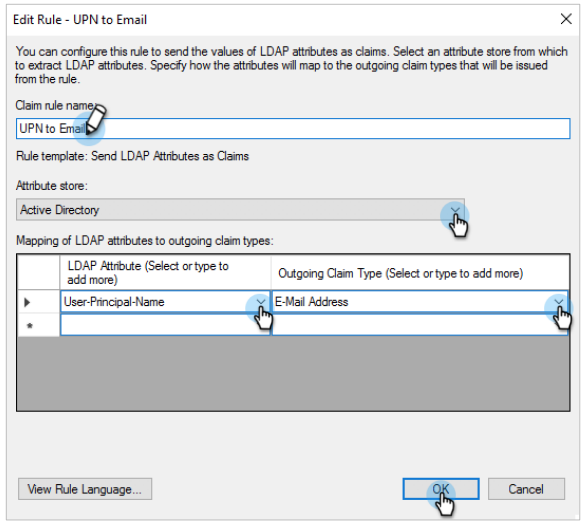This screenshot has height=526, width=588.
Task: Click the LDAP Attribute column header
Action: (165, 273)
